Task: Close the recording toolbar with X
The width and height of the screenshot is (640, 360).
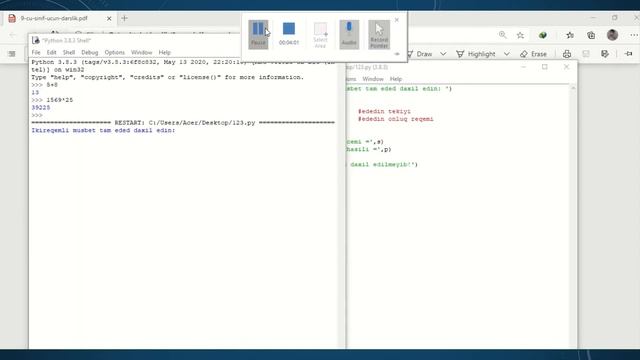Action: (x=397, y=20)
